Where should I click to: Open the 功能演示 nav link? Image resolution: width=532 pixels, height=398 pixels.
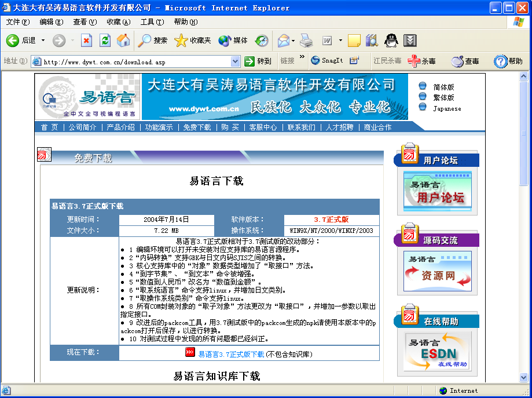click(x=159, y=127)
